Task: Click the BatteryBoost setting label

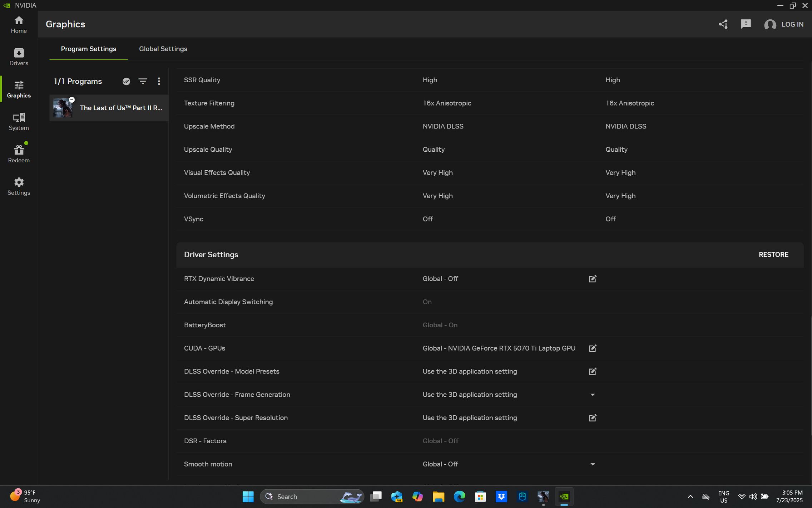Action: [x=205, y=325]
